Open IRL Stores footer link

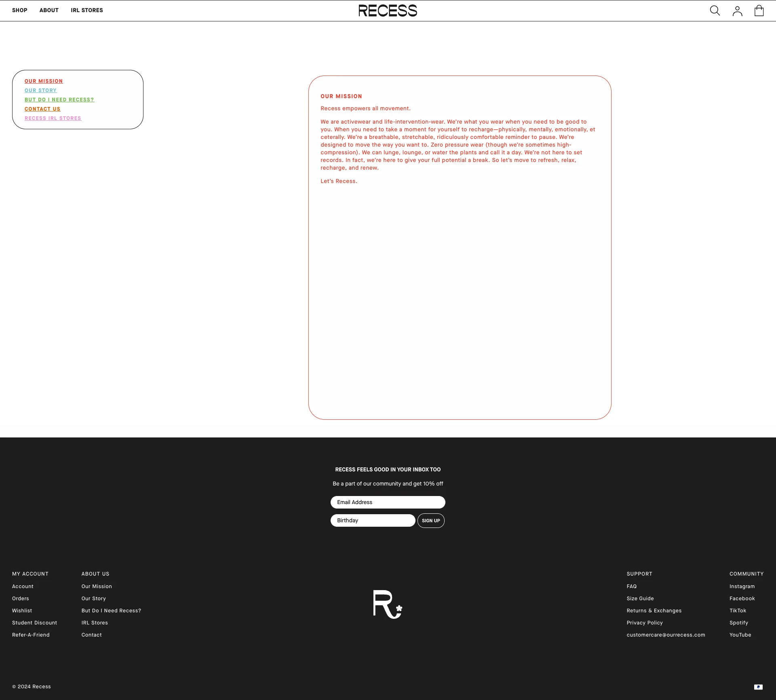(95, 623)
